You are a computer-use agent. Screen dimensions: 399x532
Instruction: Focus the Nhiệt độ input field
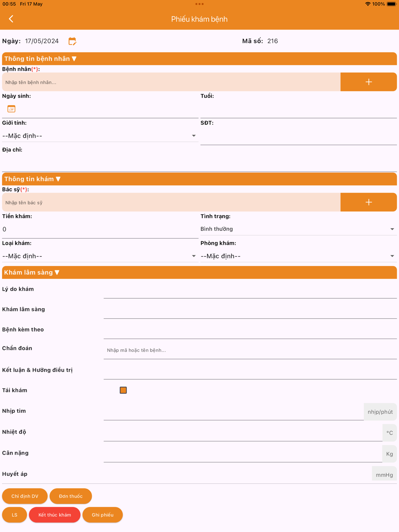click(243, 433)
